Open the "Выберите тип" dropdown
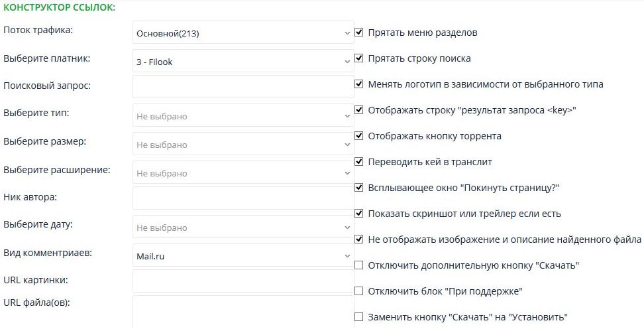644x335 pixels. (243, 116)
